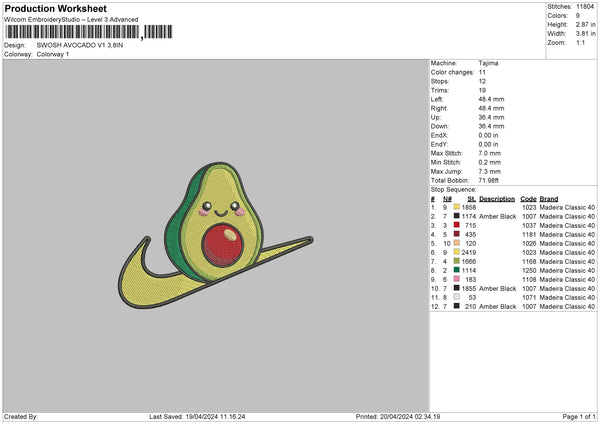Click the avocado embroidery design preview
Viewport: 600px width, 424px height.
point(215,236)
